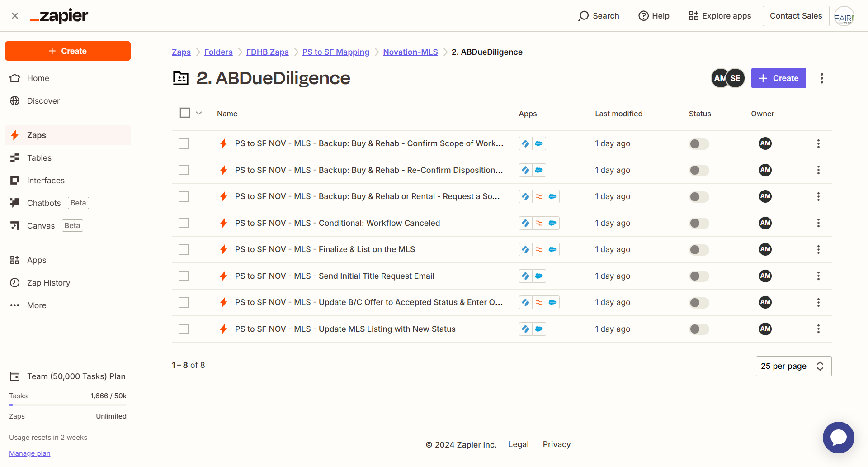The image size is (868, 467).
Task: Open the chat support bubble
Action: point(838,438)
